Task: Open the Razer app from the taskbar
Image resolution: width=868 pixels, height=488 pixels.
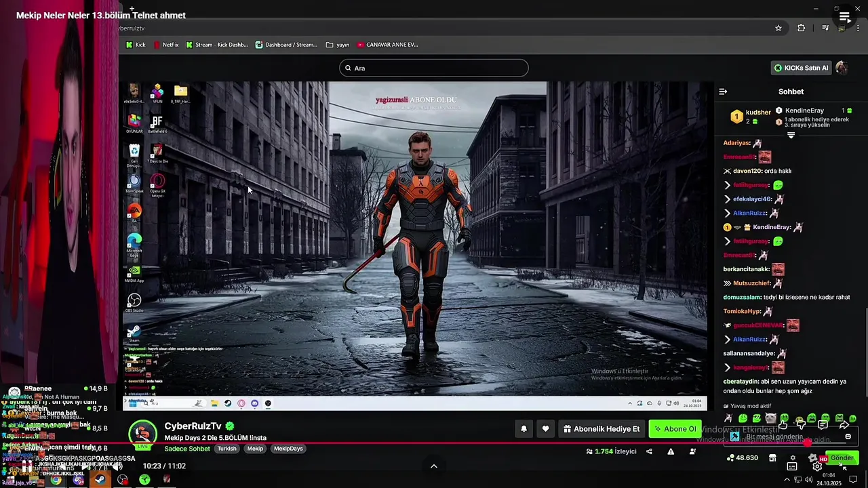Action: (x=144, y=480)
